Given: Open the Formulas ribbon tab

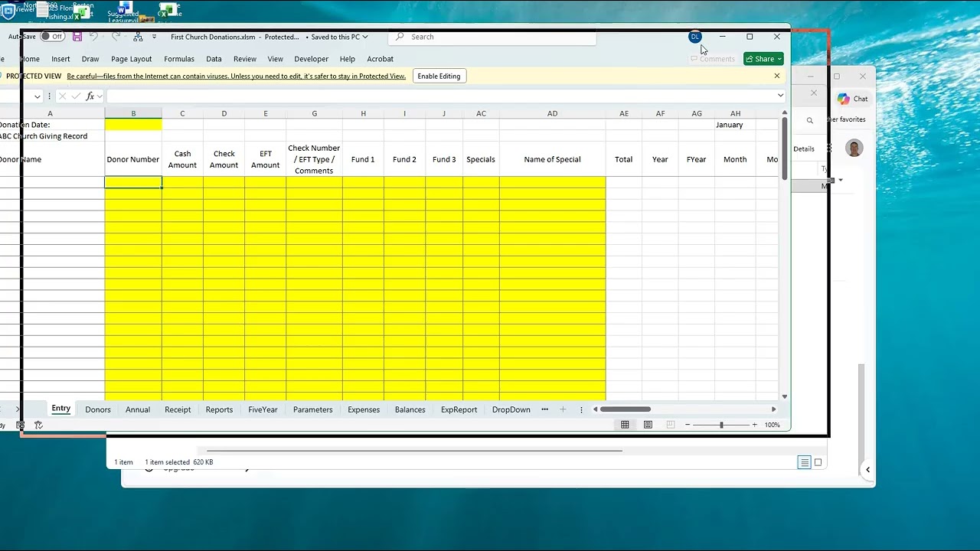Looking at the screenshot, I should pyautogui.click(x=179, y=59).
